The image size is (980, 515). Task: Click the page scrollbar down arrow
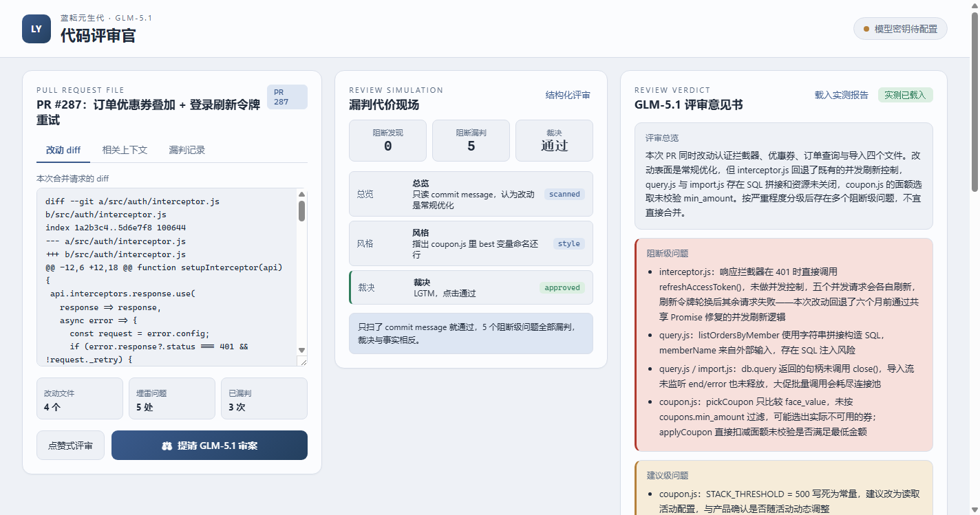[x=974, y=509]
